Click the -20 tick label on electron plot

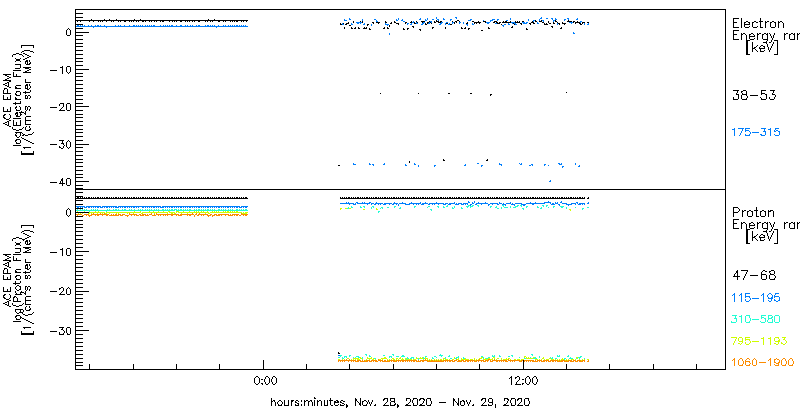pyautogui.click(x=60, y=107)
